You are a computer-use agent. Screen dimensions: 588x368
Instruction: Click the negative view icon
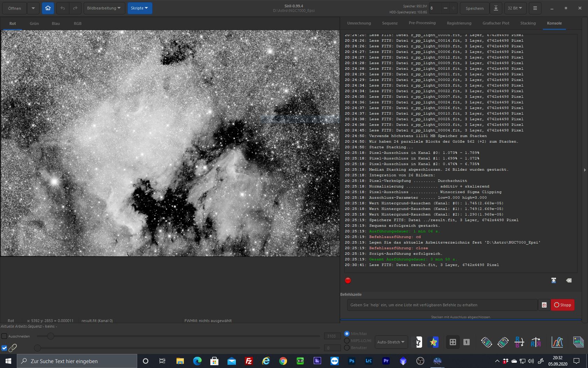pos(416,342)
